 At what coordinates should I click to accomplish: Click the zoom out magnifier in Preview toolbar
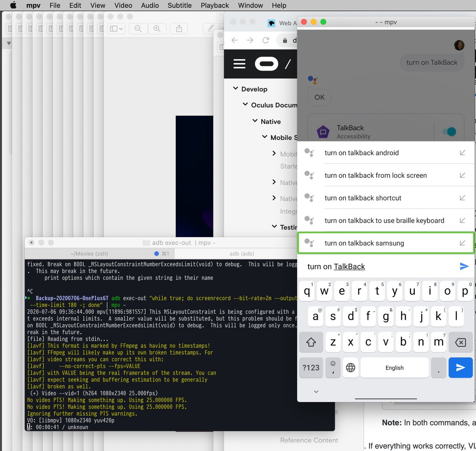pos(138,29)
